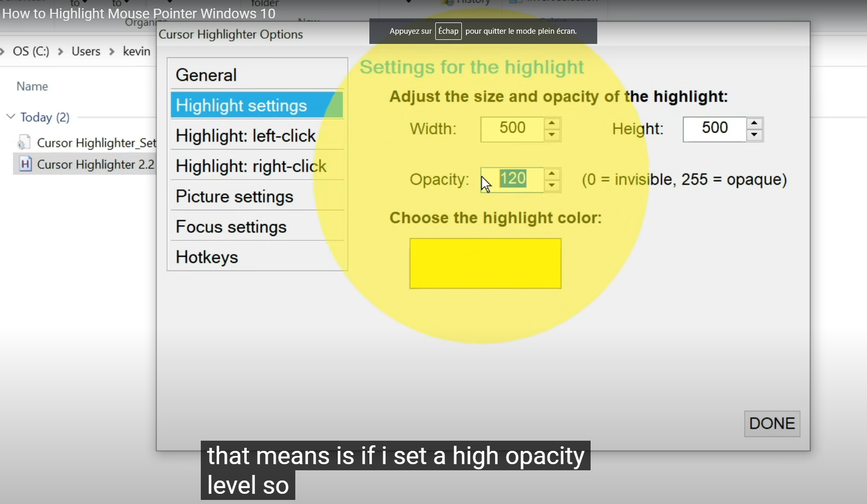
Task: Go to OS (C:) in breadcrumb
Action: click(31, 52)
